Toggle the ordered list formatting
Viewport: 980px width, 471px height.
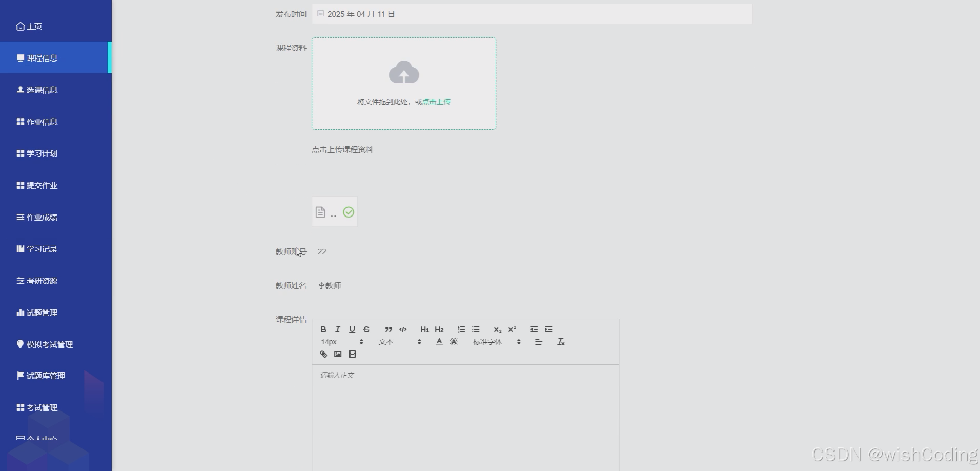[461, 329]
